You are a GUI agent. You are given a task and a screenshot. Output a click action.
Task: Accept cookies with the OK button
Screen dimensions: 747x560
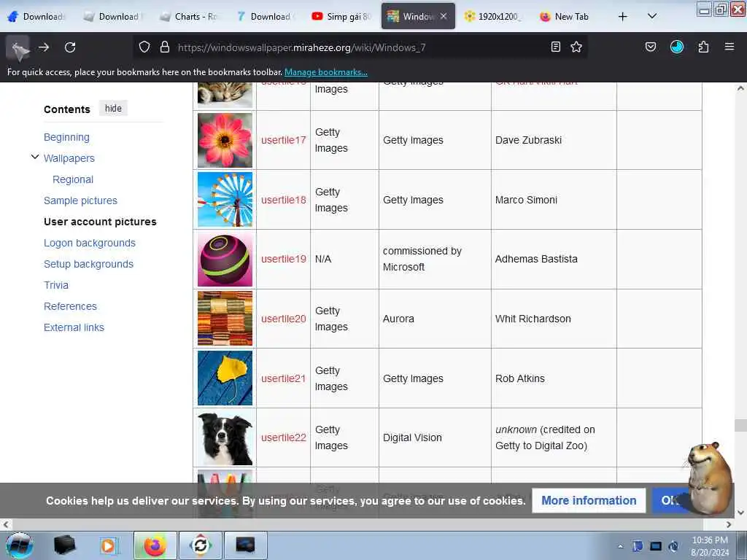670,500
